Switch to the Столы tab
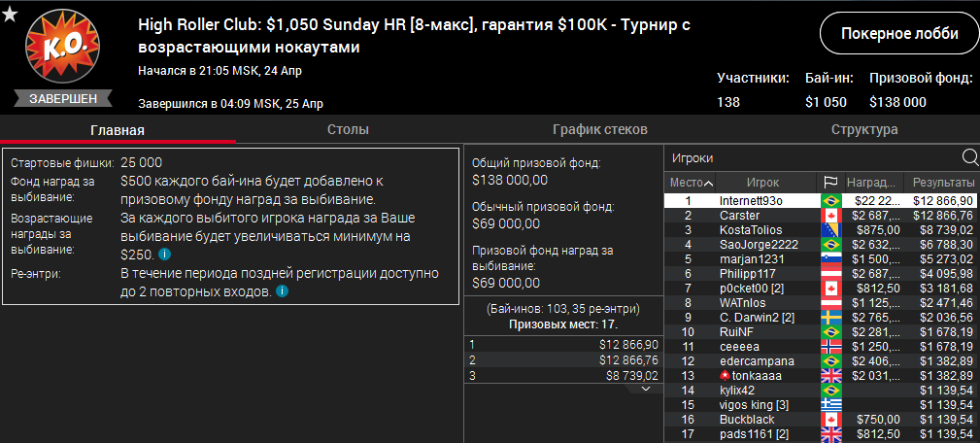This screenshot has width=980, height=443. point(347,130)
